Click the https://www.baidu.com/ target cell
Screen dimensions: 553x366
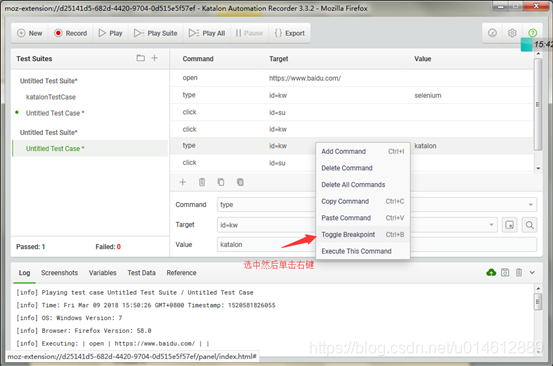(x=305, y=78)
